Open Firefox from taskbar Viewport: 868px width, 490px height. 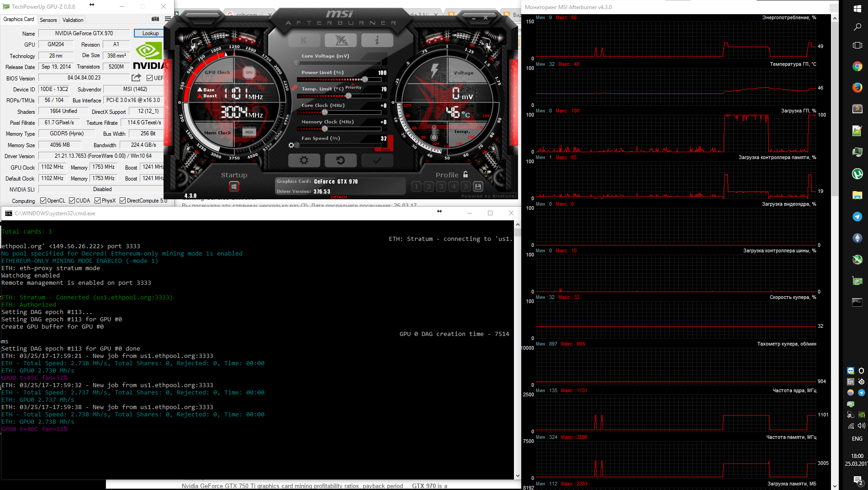(x=857, y=87)
